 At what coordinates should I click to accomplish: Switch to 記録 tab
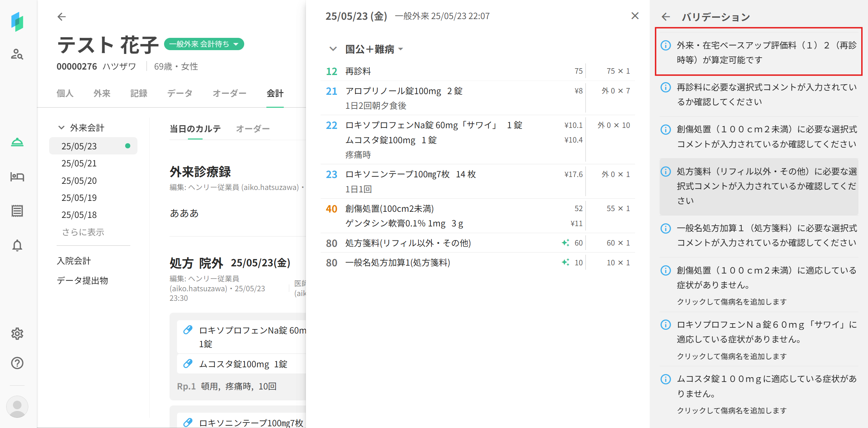139,93
